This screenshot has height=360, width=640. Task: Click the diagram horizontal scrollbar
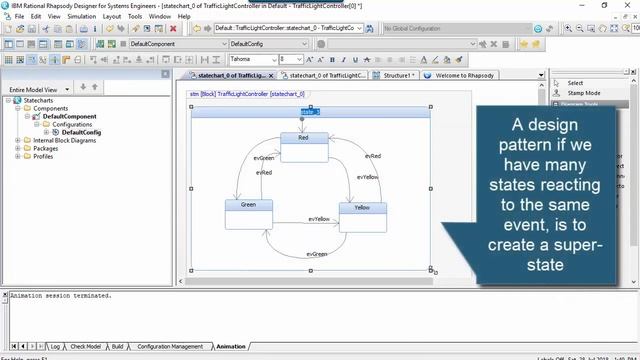click(x=309, y=281)
